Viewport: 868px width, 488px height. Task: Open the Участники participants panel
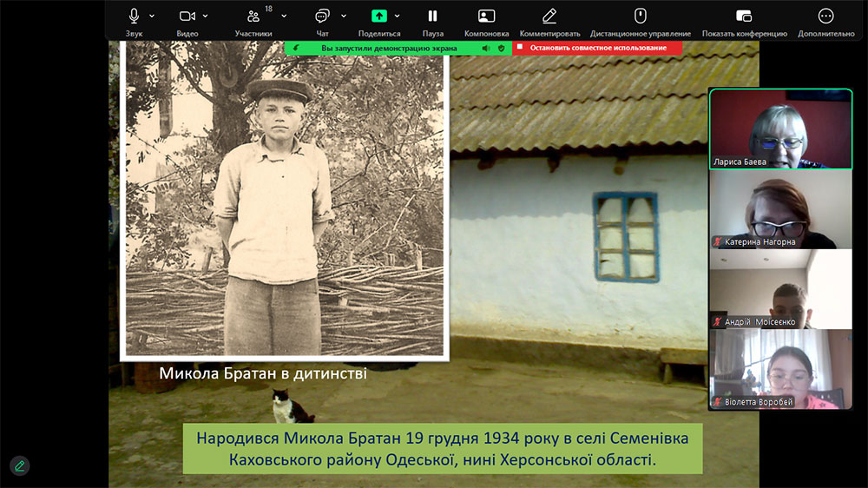tap(253, 16)
